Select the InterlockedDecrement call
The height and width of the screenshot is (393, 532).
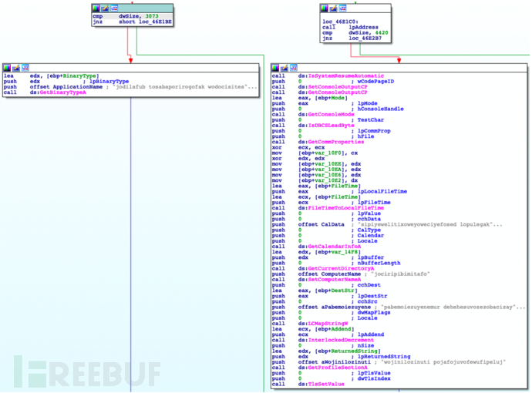pyautogui.click(x=341, y=340)
